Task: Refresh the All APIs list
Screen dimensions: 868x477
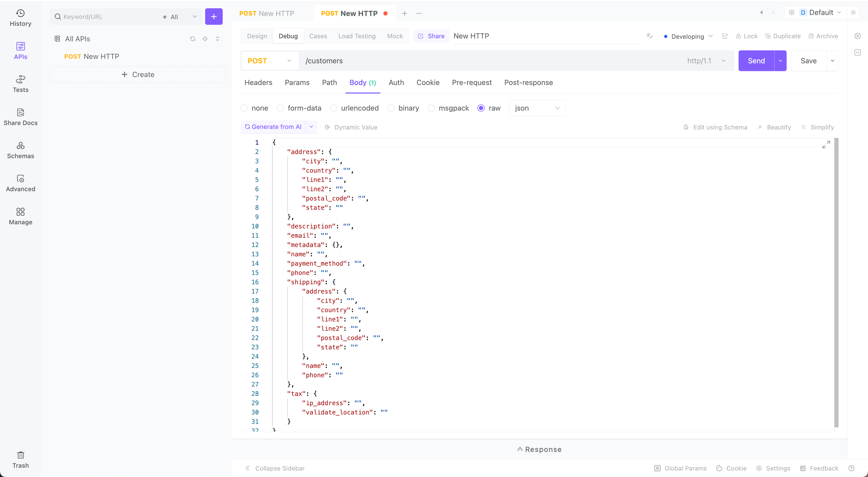Action: 193,39
